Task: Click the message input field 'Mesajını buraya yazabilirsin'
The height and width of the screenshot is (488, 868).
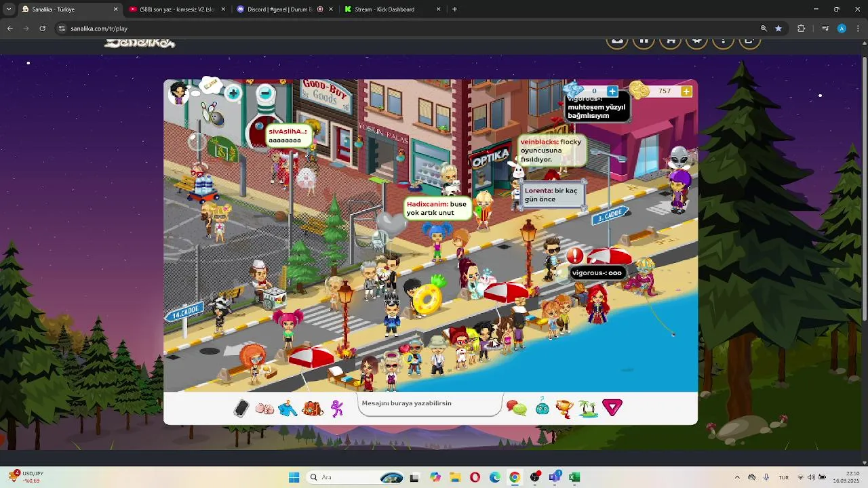Action: tap(431, 404)
